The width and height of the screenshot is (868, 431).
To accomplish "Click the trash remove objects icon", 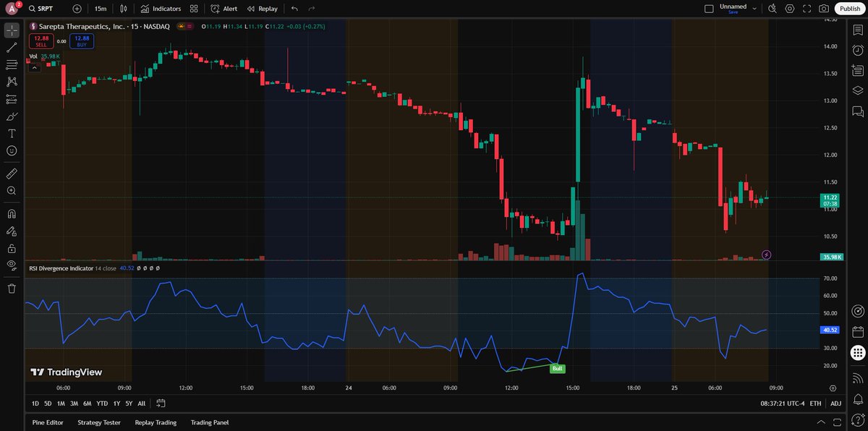I will [x=12, y=289].
